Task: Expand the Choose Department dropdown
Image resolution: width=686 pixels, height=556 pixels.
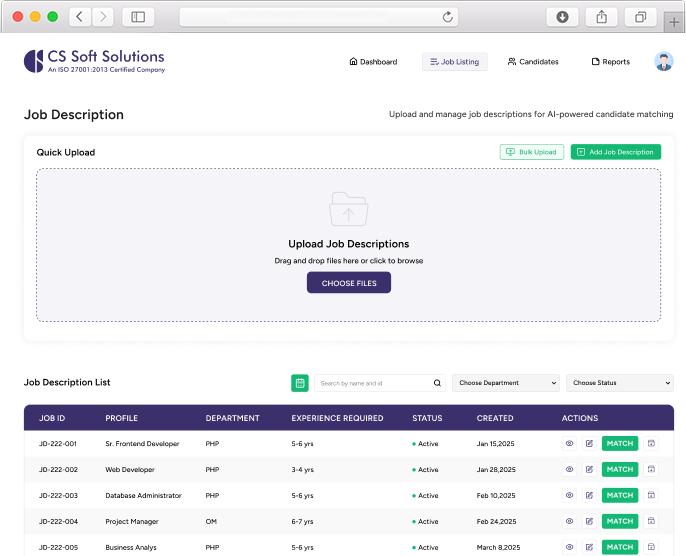Action: tap(507, 383)
